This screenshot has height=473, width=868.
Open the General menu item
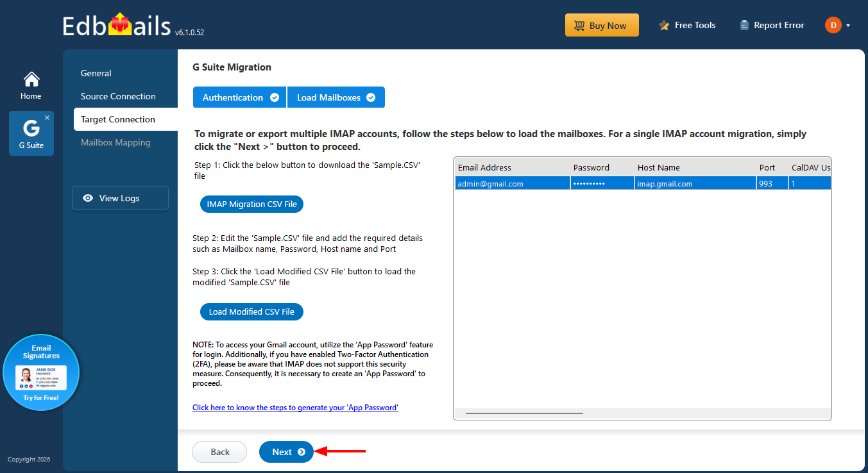[96, 73]
